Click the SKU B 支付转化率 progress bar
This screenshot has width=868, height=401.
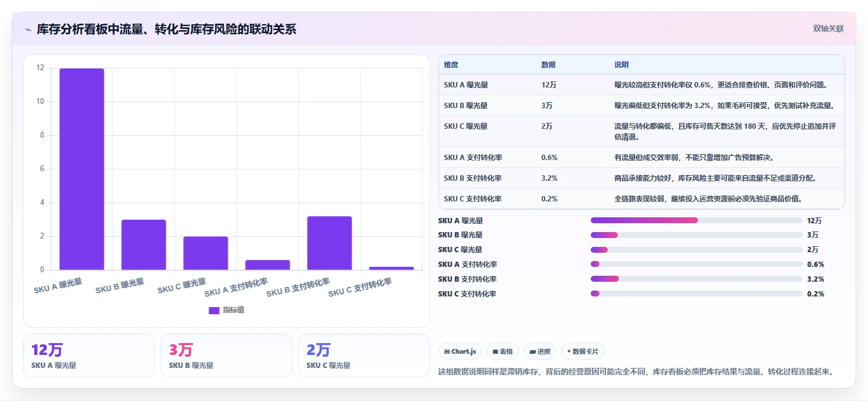click(x=696, y=279)
